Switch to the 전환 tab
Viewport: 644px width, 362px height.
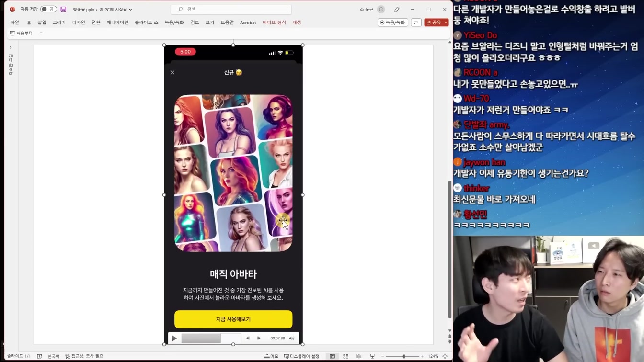point(96,23)
